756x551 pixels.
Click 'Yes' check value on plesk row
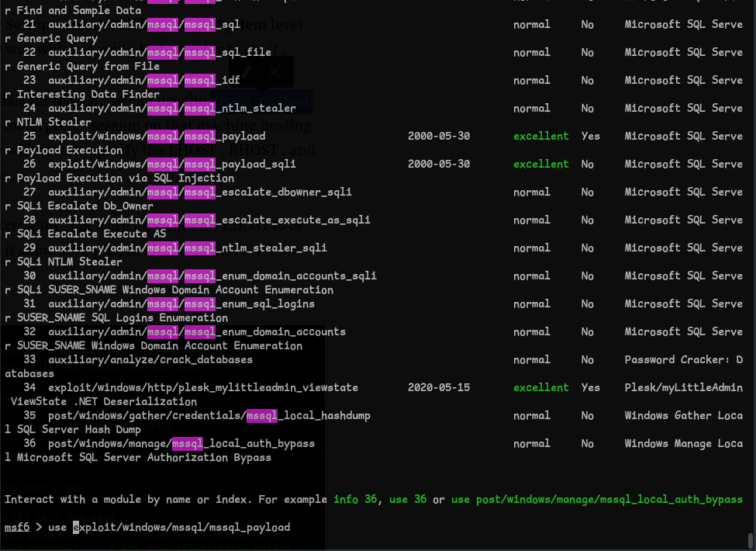tap(591, 388)
